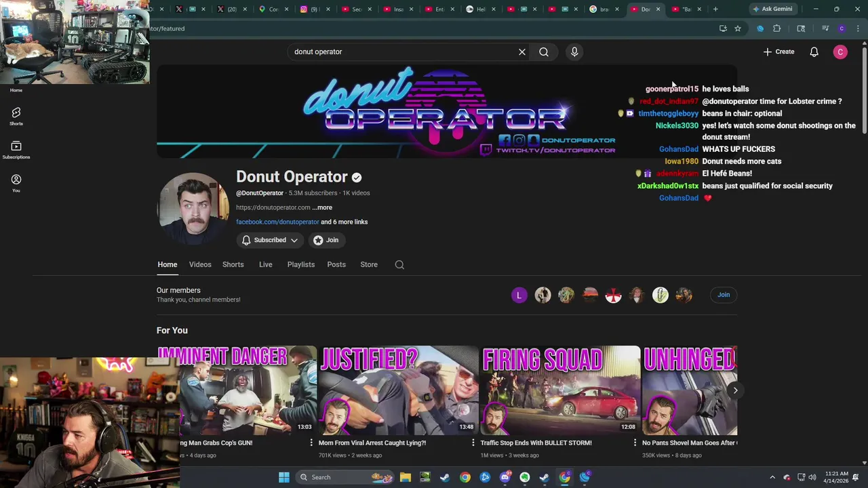Switch to the Store channel tab
The height and width of the screenshot is (488, 868).
coord(369,264)
